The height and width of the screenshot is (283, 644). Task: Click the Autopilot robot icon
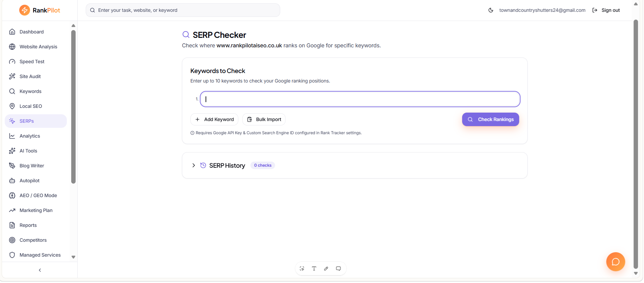pyautogui.click(x=12, y=181)
